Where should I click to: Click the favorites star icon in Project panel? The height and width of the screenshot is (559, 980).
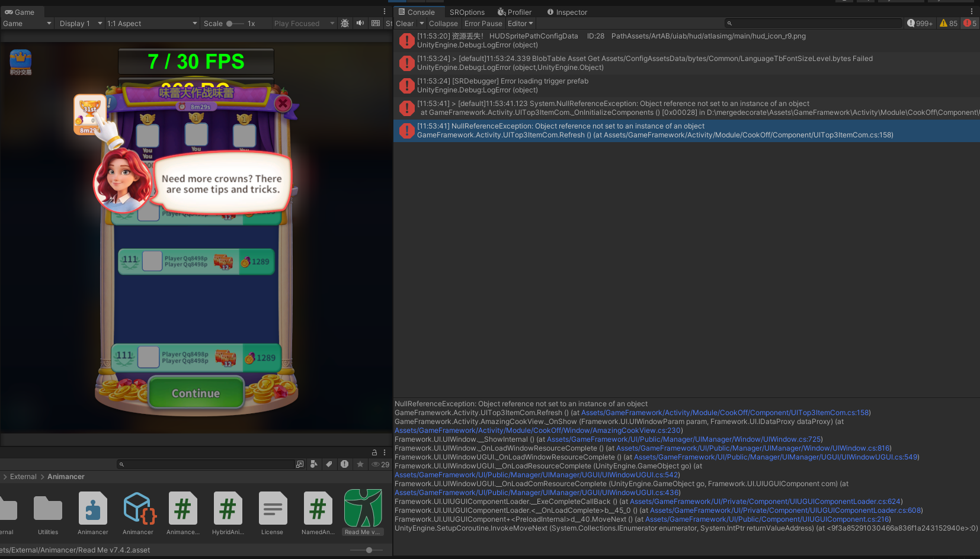click(360, 464)
